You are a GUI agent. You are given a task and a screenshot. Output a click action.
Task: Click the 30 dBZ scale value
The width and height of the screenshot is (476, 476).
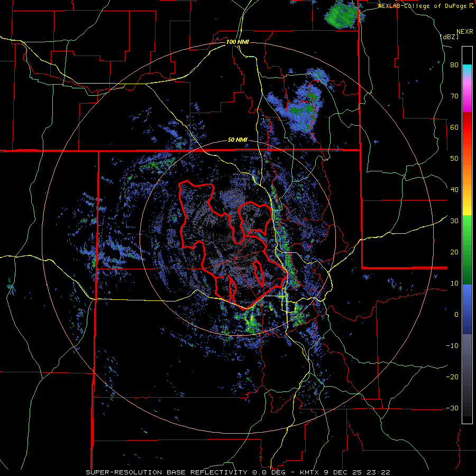(x=454, y=221)
